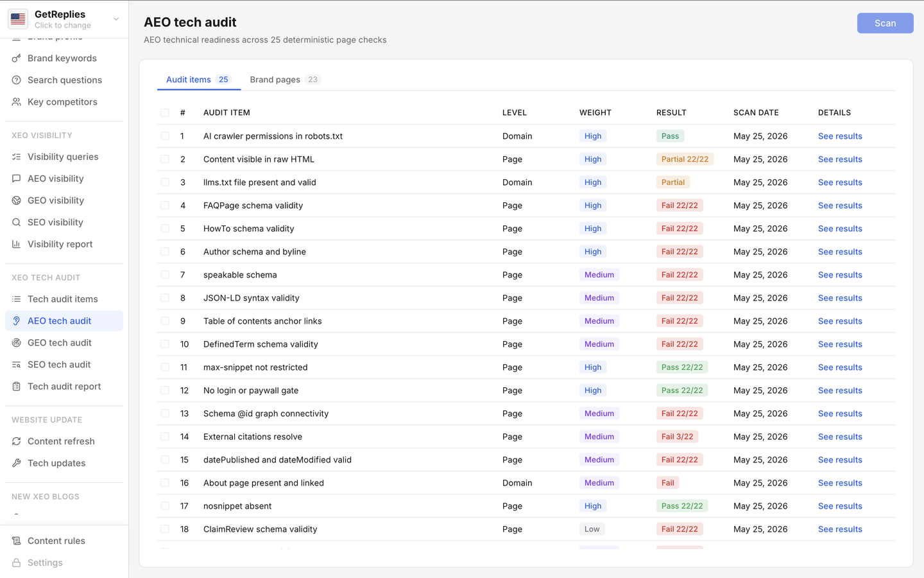Go to Settings in sidebar
924x578 pixels.
[x=64, y=563]
